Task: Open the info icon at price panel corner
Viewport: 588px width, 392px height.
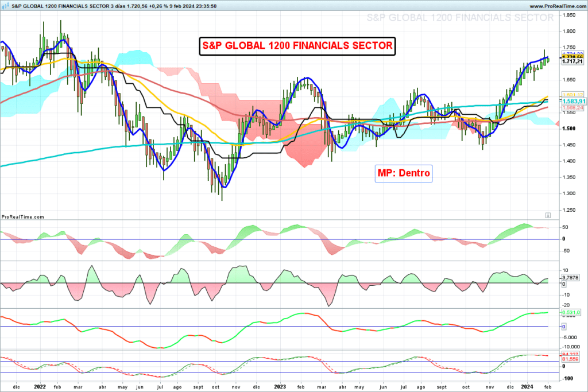Action: coord(548,215)
